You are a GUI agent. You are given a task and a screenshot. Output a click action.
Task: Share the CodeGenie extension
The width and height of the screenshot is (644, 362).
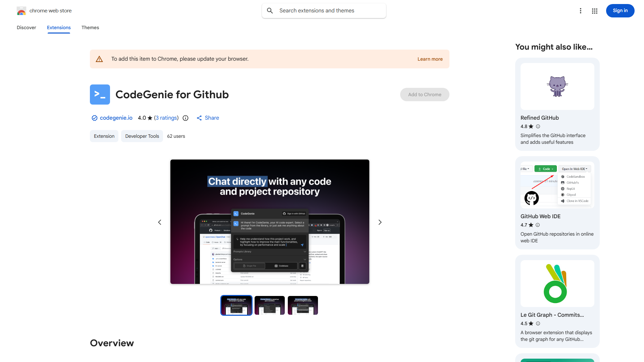coord(208,118)
